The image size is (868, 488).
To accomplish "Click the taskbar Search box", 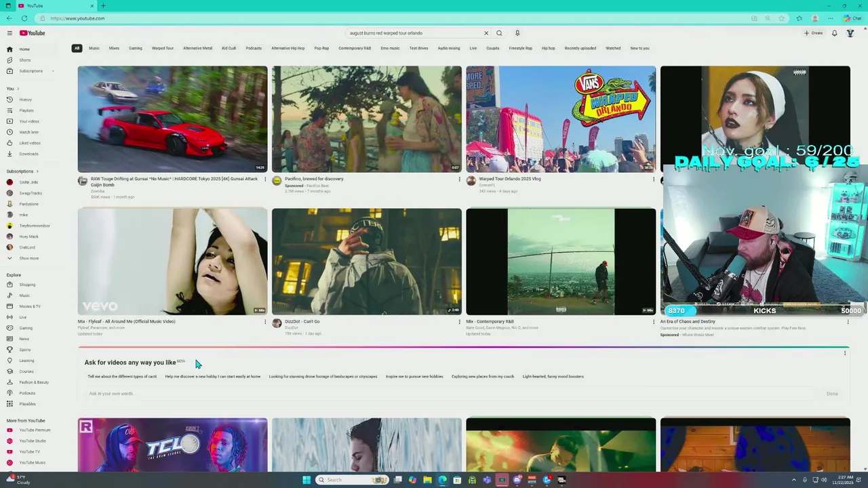I will pyautogui.click(x=353, y=480).
